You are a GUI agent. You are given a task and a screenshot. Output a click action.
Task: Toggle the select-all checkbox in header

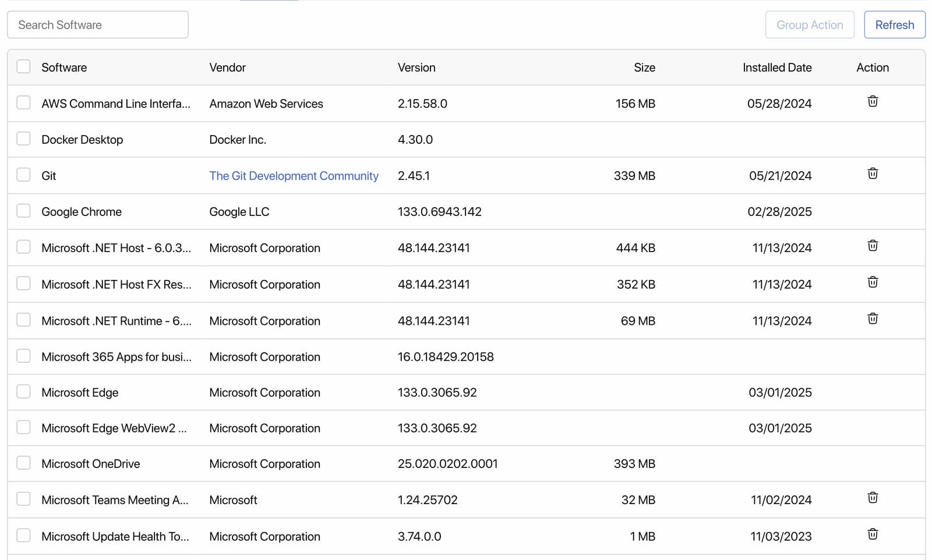[23, 67]
